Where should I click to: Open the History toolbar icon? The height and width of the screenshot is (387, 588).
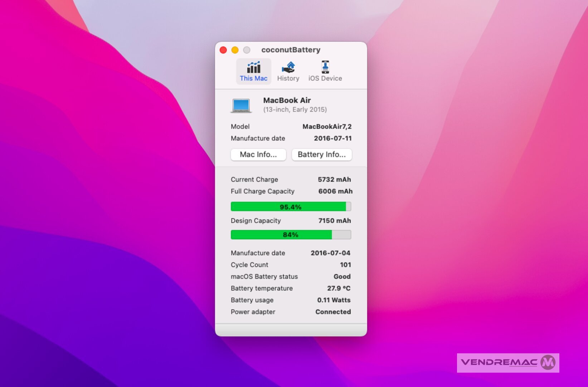pos(288,67)
